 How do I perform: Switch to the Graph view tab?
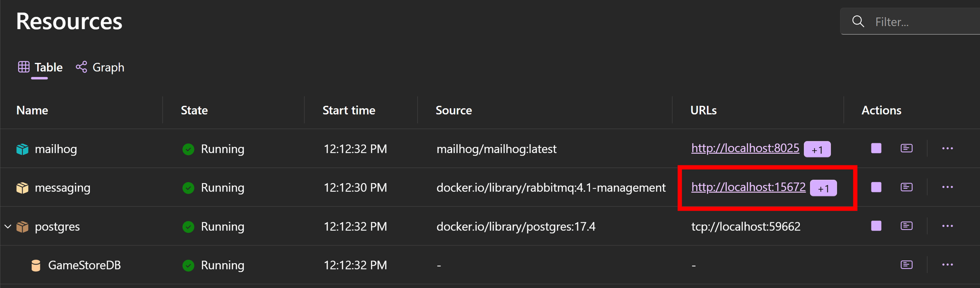(x=100, y=67)
